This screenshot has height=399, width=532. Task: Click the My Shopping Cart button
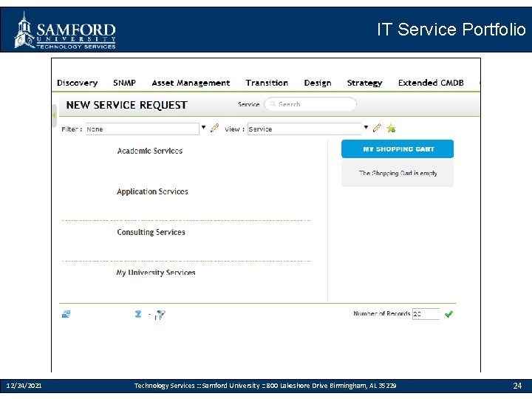(x=398, y=149)
